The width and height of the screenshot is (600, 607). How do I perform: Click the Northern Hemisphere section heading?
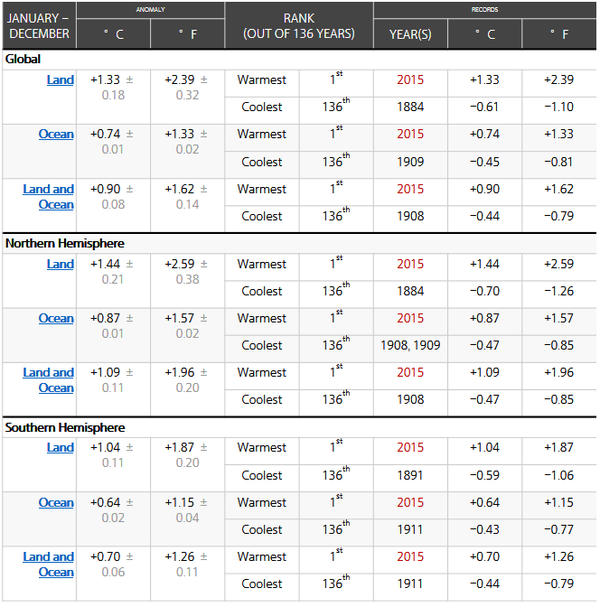point(65,243)
